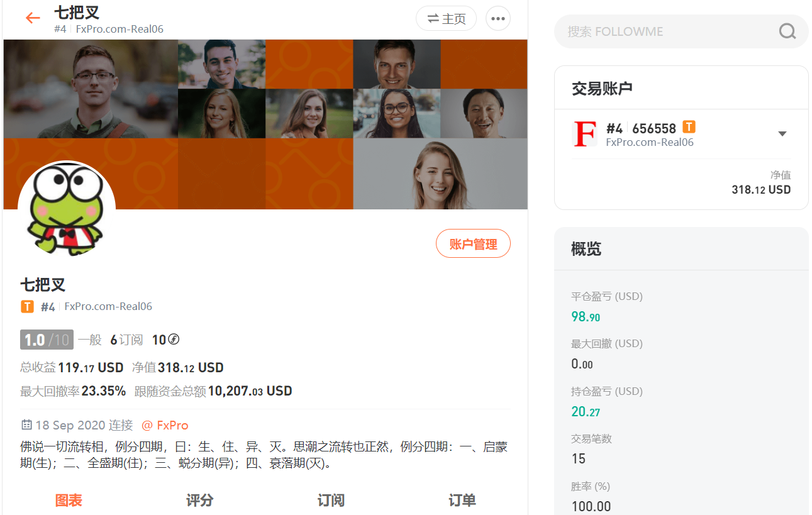Image resolution: width=812 pixels, height=515 pixels.
Task: Focus the 搜索 FOLLOWME search field
Action: click(x=681, y=31)
